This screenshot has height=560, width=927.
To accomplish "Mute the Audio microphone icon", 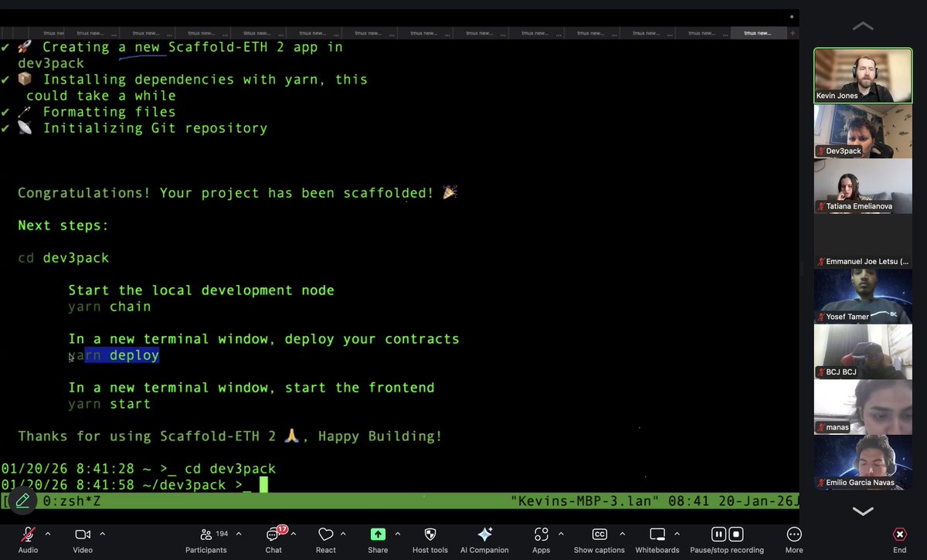I will 28,534.
